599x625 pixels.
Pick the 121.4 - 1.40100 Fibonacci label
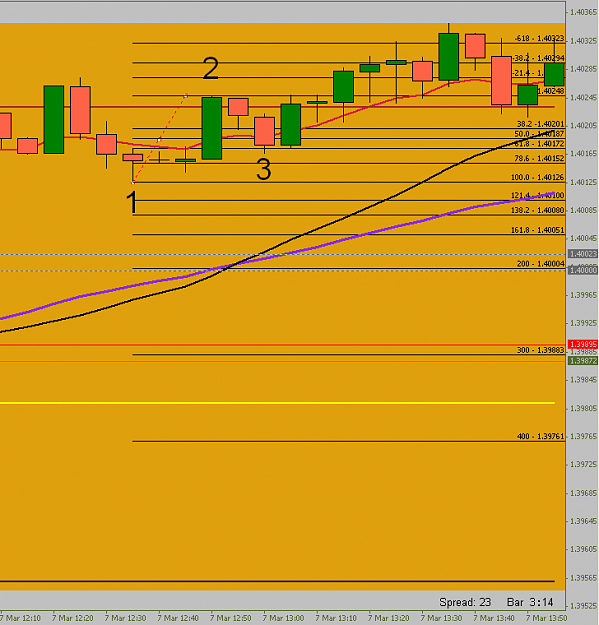537,195
